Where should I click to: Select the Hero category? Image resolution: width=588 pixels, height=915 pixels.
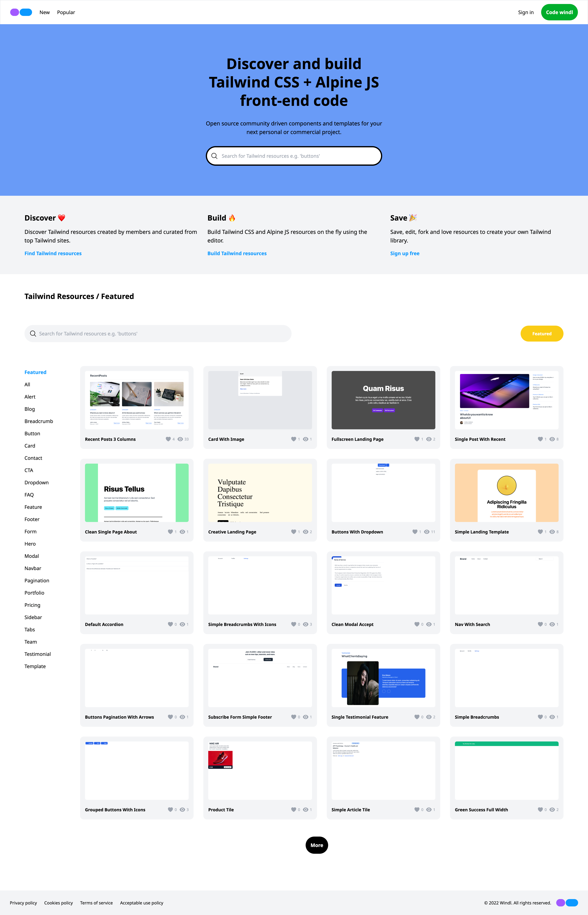point(30,544)
